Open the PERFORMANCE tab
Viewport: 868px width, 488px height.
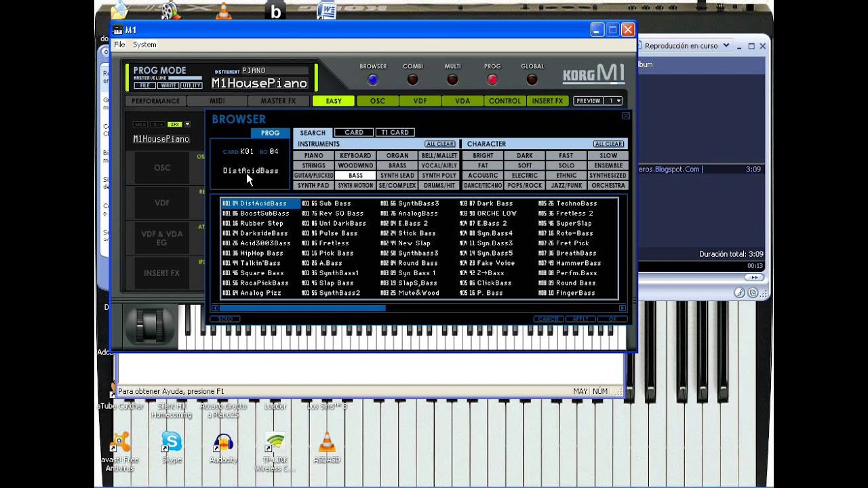(x=155, y=101)
